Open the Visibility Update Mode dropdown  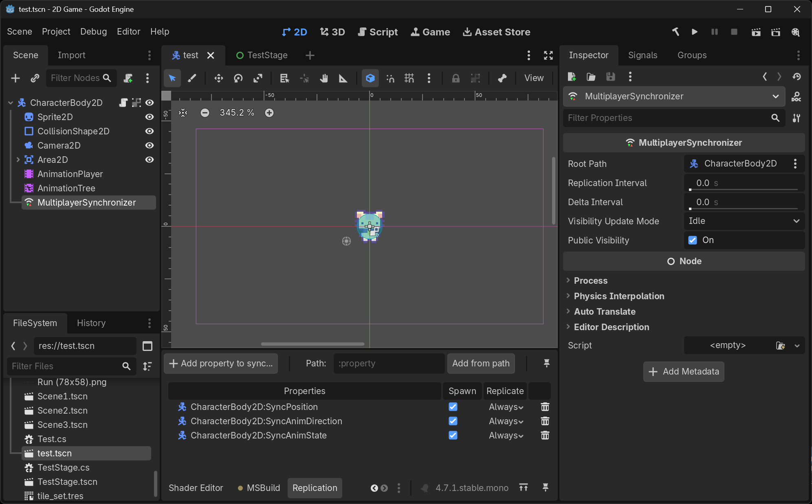744,221
